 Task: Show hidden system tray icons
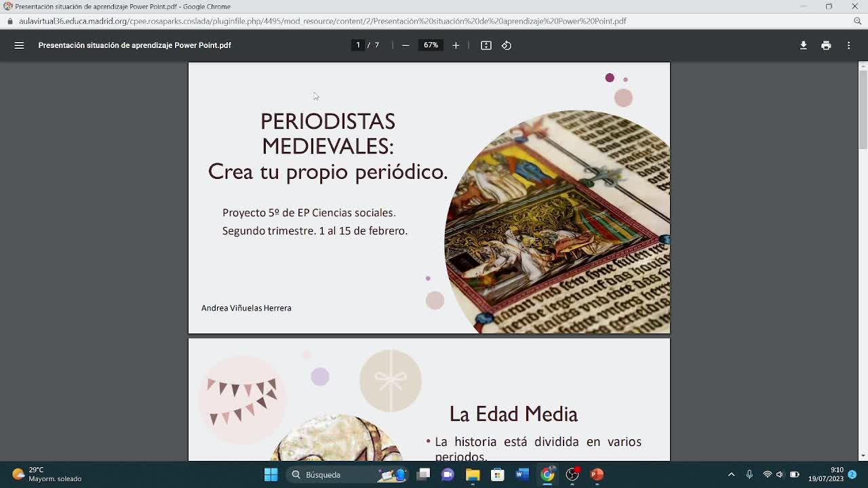pos(731,474)
